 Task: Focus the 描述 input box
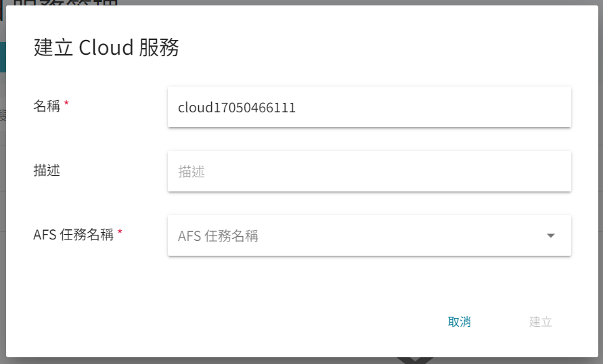(370, 171)
